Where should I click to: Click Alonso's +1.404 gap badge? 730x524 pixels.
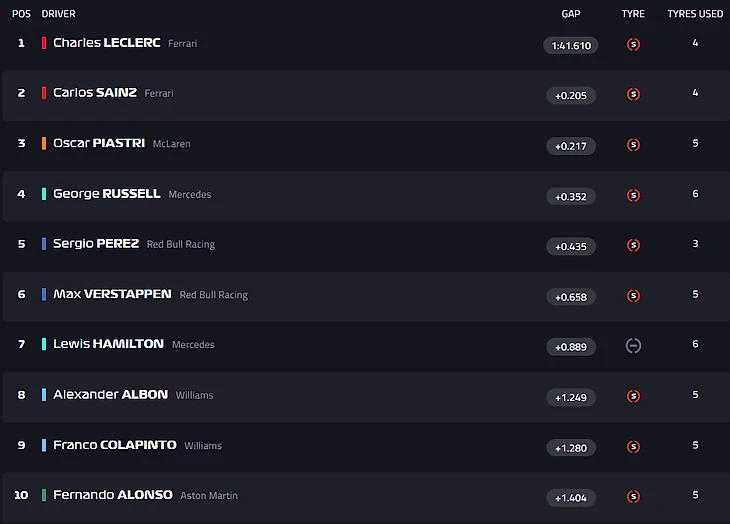[571, 497]
